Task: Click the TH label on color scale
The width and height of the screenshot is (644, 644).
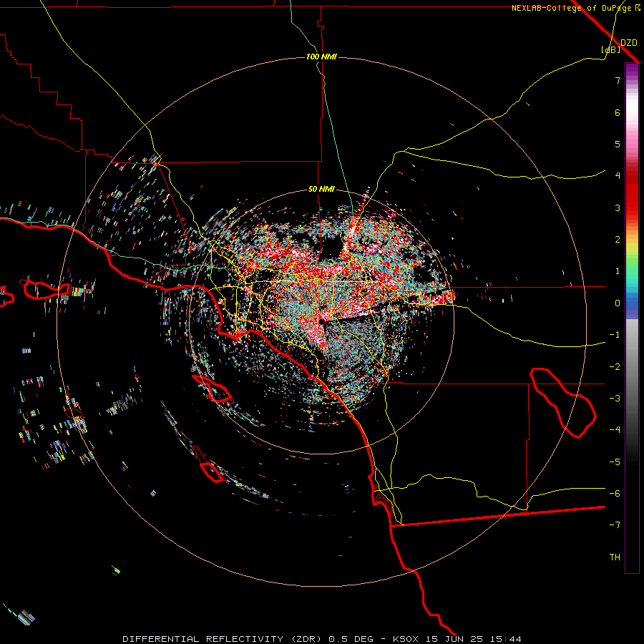Action: pos(615,557)
